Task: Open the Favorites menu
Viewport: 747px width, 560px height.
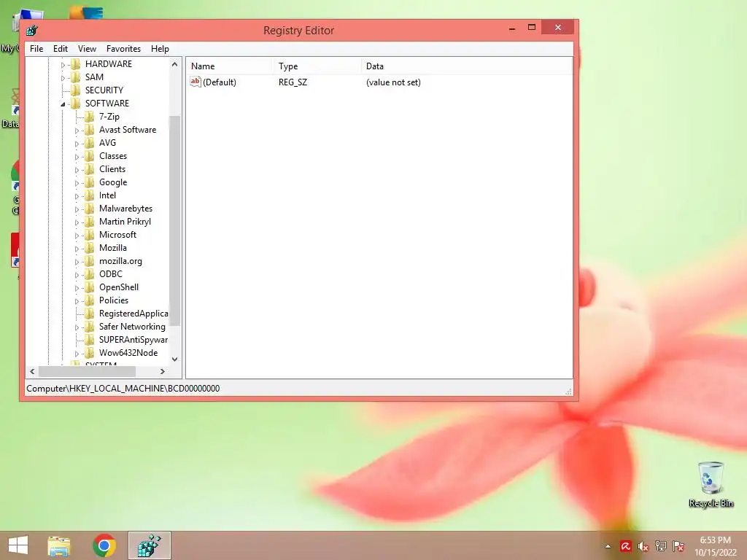Action: click(x=123, y=49)
